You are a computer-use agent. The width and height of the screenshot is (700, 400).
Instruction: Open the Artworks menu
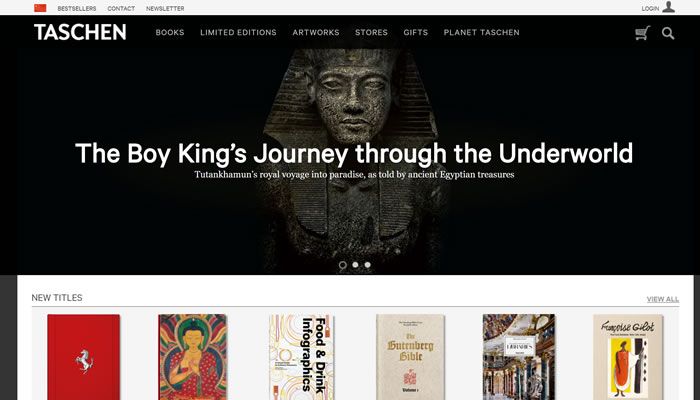[316, 33]
